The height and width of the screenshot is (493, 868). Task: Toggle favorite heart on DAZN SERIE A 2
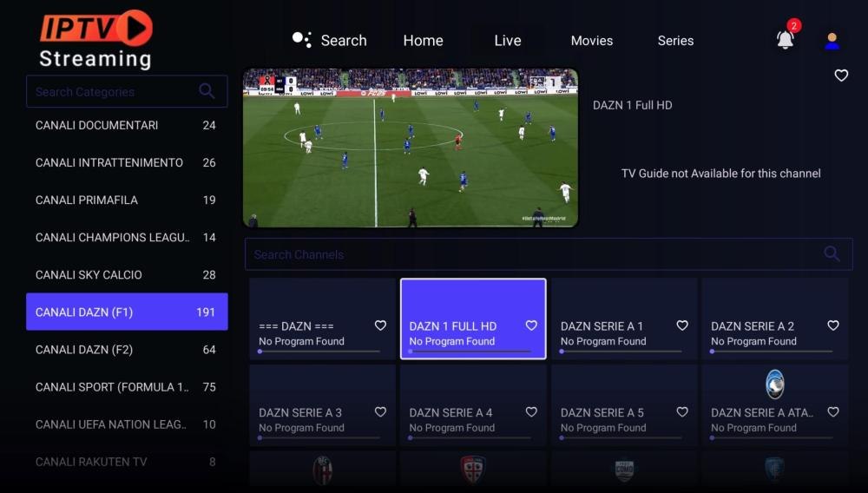click(x=832, y=325)
